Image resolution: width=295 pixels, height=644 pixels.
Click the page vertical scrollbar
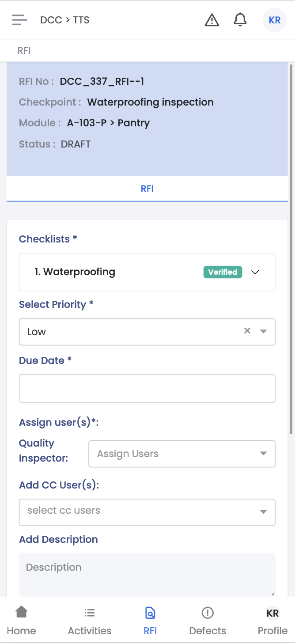pyautogui.click(x=291, y=247)
